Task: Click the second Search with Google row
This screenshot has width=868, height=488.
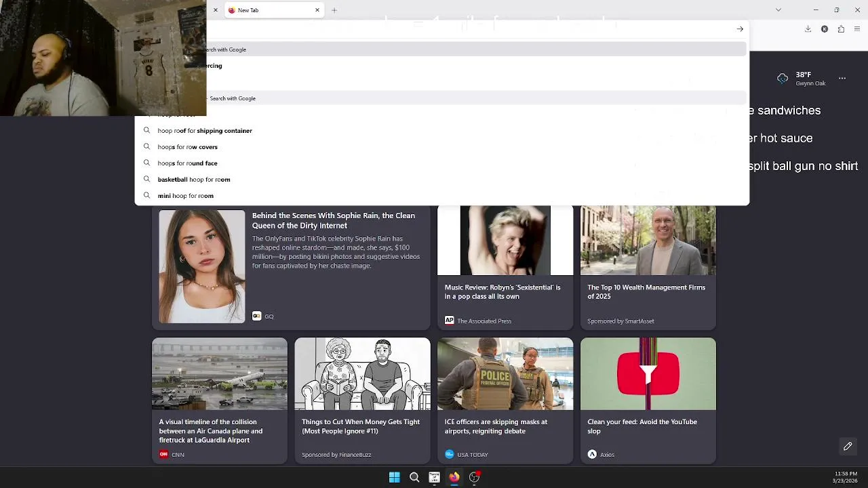Action: 476,98
